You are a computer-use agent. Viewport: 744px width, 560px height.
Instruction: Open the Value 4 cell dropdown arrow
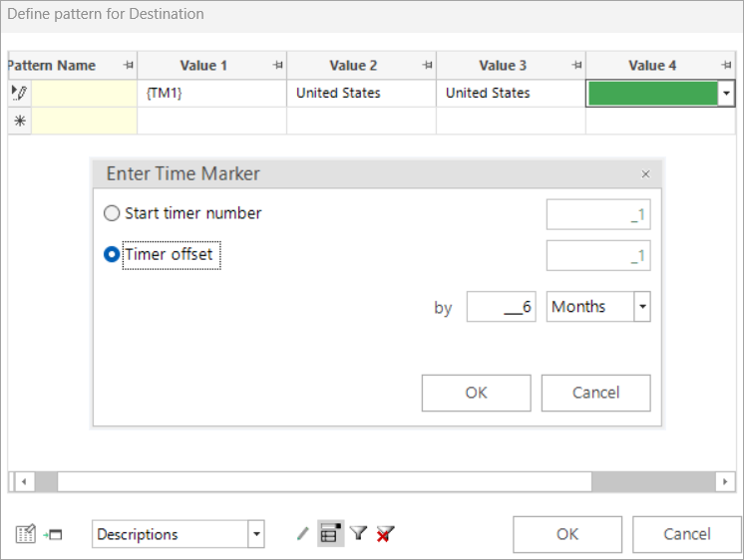[726, 93]
